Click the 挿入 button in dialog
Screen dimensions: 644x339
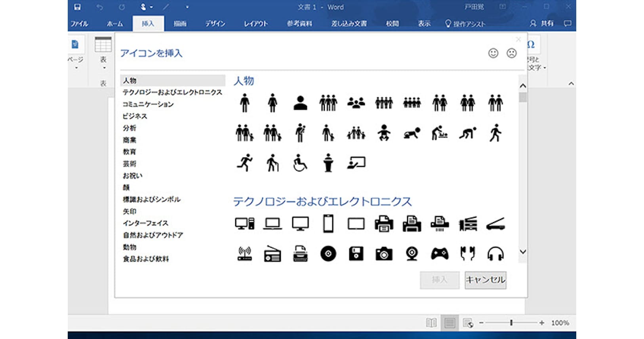[440, 280]
